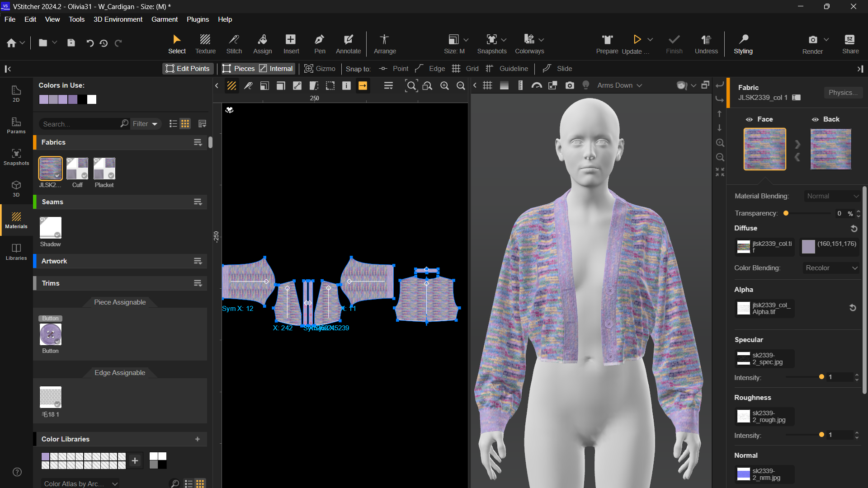Open the Annotate tool
This screenshot has height=488, width=868.
[x=348, y=44]
